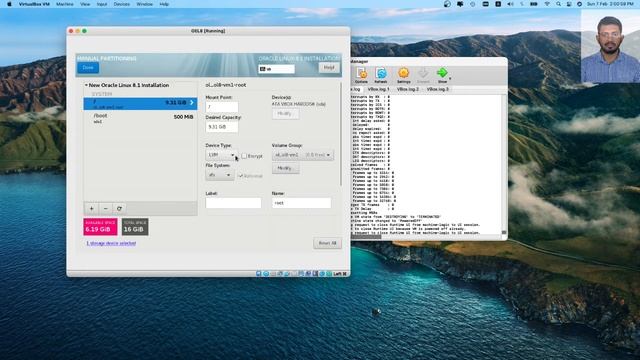
Task: Toggle the Reformat checkbox
Action: click(x=241, y=176)
